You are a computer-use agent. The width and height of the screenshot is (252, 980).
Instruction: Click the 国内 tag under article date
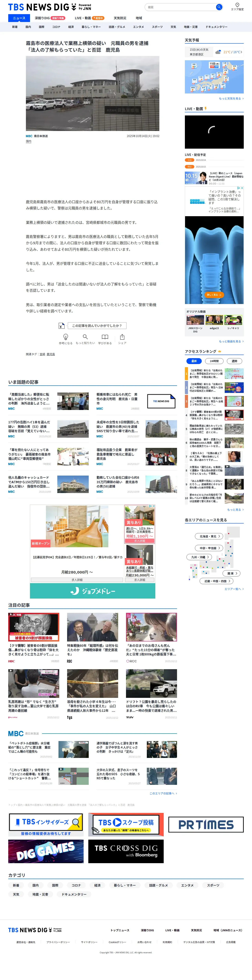(28, 141)
